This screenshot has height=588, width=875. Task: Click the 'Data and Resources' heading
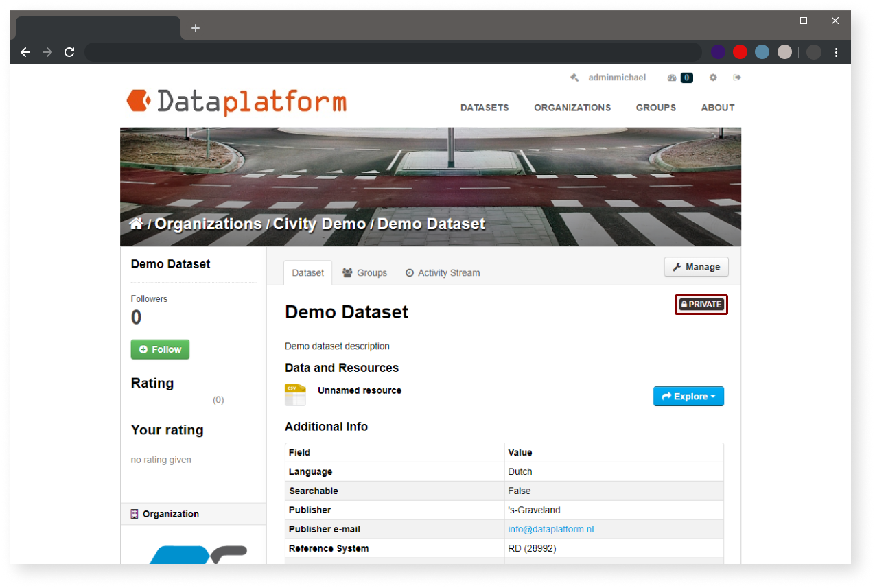[342, 368]
